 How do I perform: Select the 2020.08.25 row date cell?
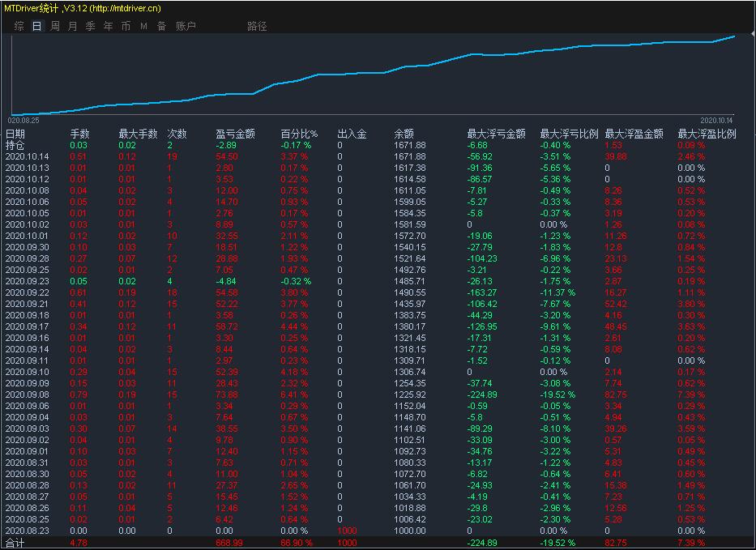tap(27, 519)
